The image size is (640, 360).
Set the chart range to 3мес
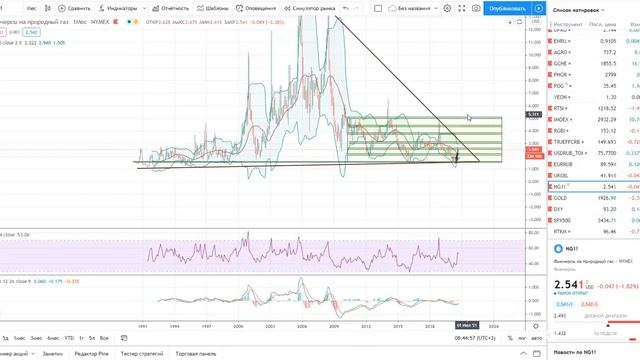pyautogui.click(x=36, y=338)
